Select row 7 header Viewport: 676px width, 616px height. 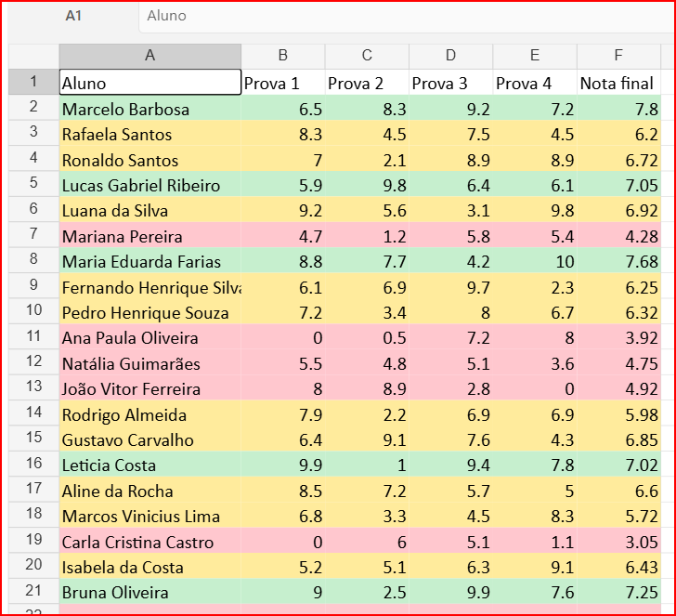point(33,234)
